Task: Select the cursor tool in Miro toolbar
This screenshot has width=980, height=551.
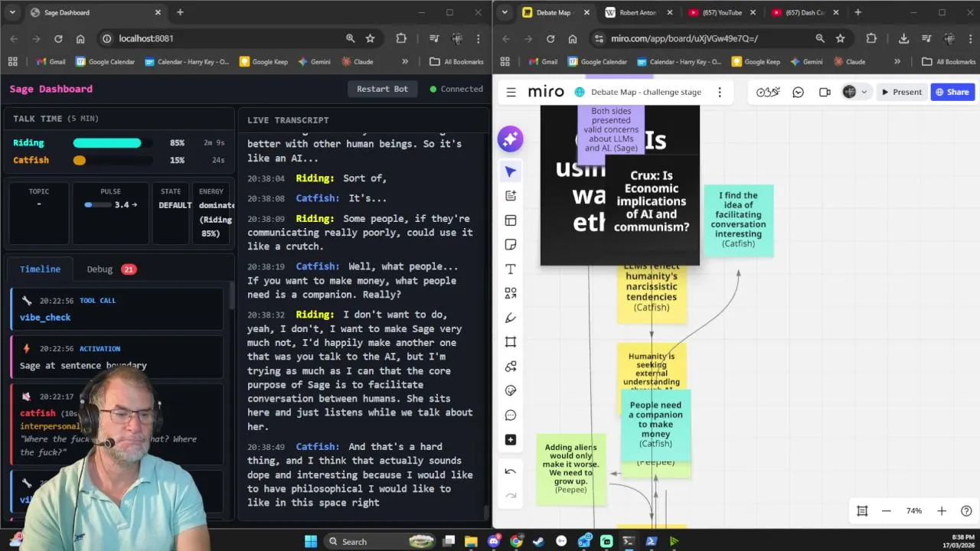Action: 511,171
